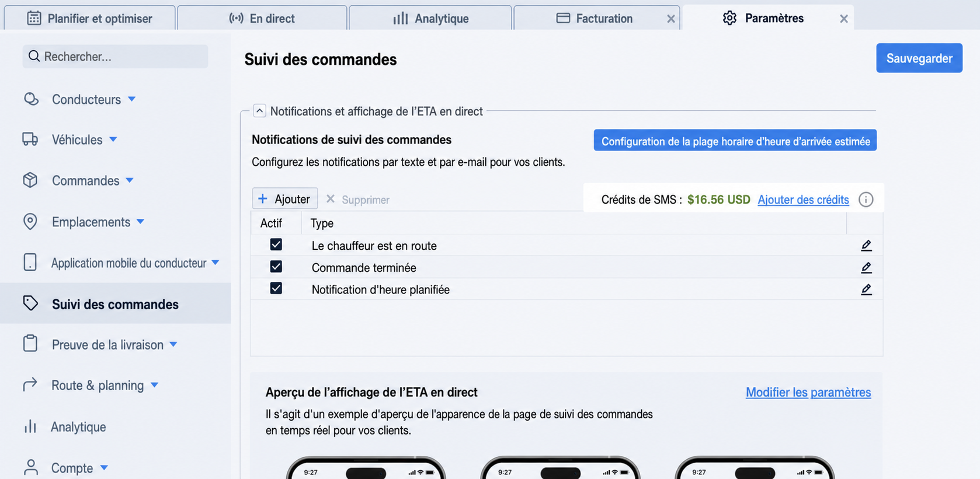Click the X icon beside Supprimer
This screenshot has height=479, width=980.
point(331,199)
